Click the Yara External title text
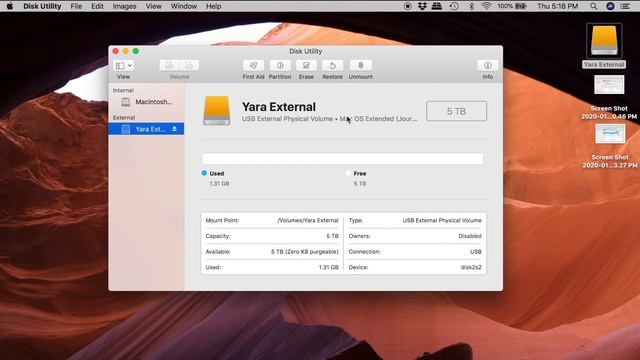Screen dimensions: 640x360 tap(279, 107)
